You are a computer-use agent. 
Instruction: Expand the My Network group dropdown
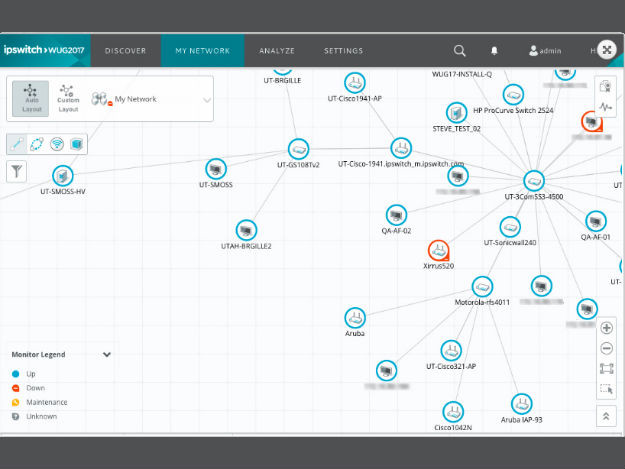(207, 100)
